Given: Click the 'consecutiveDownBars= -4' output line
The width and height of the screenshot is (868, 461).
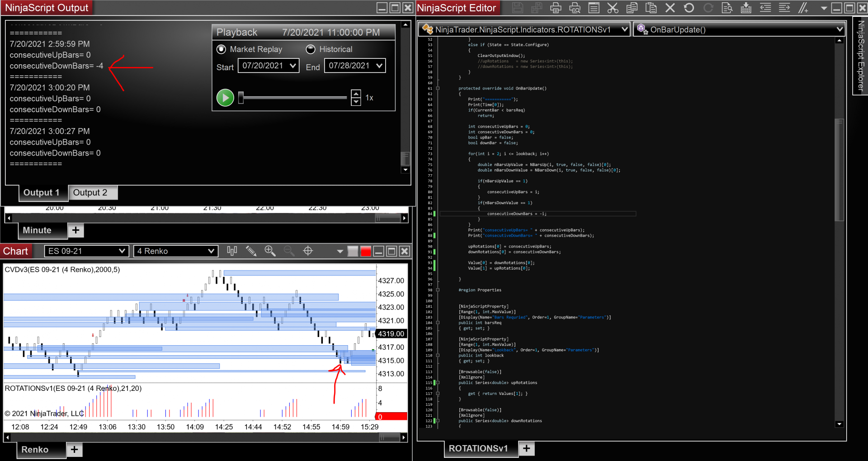Looking at the screenshot, I should coord(57,66).
